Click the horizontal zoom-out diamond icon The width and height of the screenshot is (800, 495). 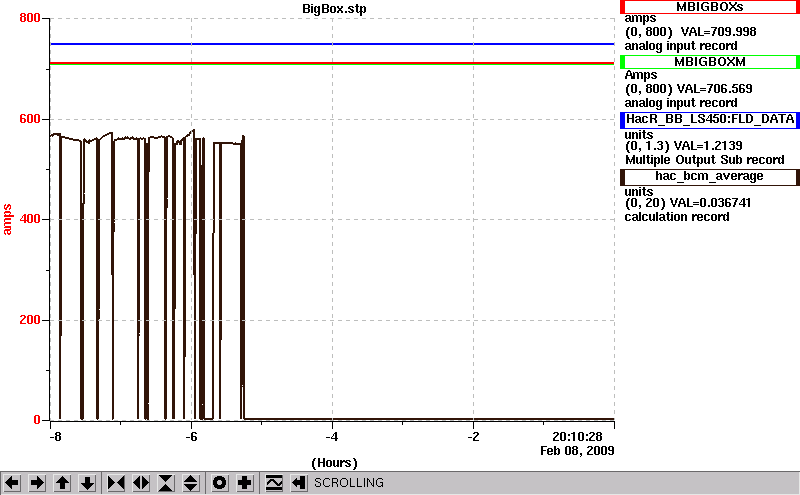coord(141,483)
